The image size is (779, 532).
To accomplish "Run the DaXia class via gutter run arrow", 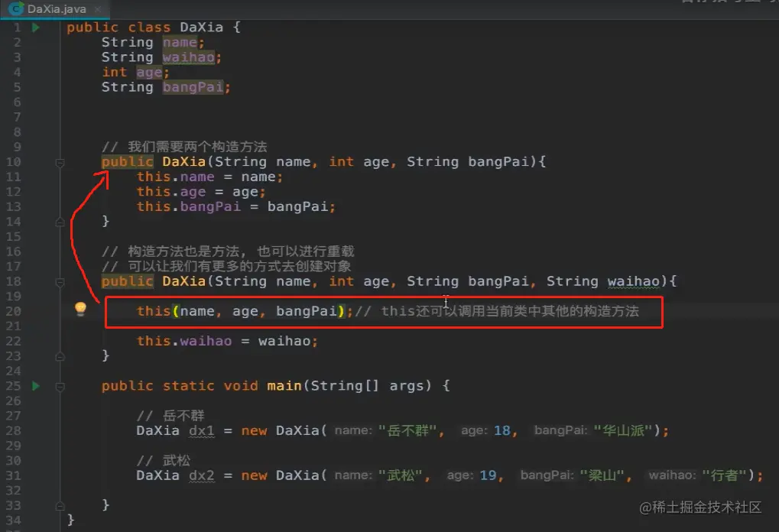I will pyautogui.click(x=34, y=27).
